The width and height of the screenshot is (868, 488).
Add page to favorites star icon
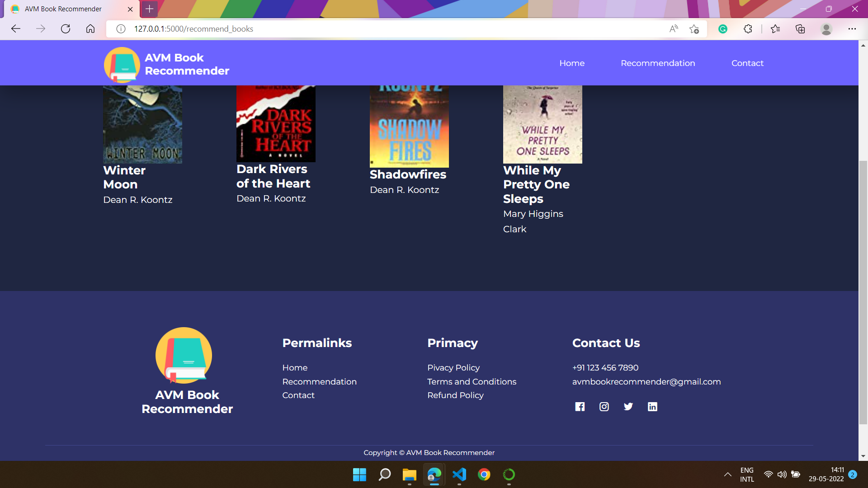694,29
